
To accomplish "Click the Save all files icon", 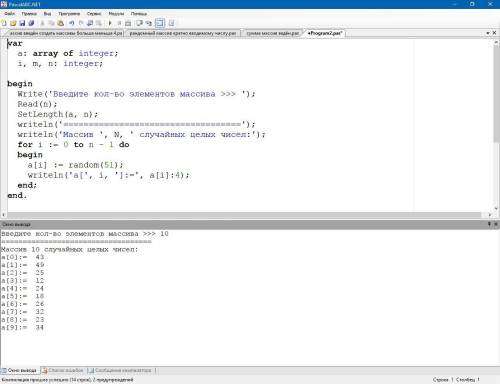I will pos(31,23).
